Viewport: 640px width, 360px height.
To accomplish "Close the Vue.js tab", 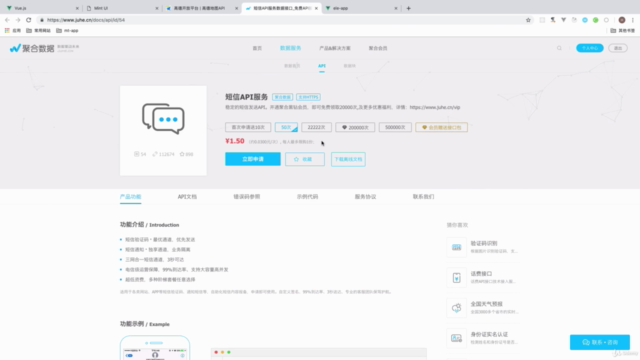I will pos(77,8).
